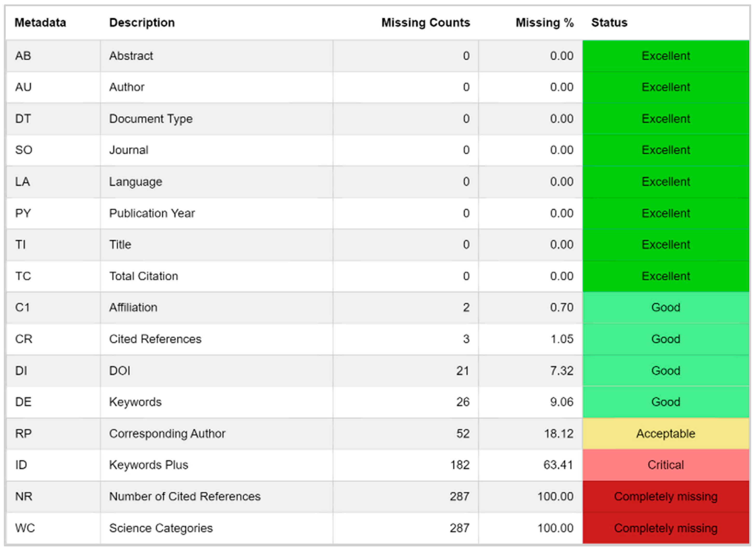
Task: Click the SO metadata code cell
Action: (24, 150)
